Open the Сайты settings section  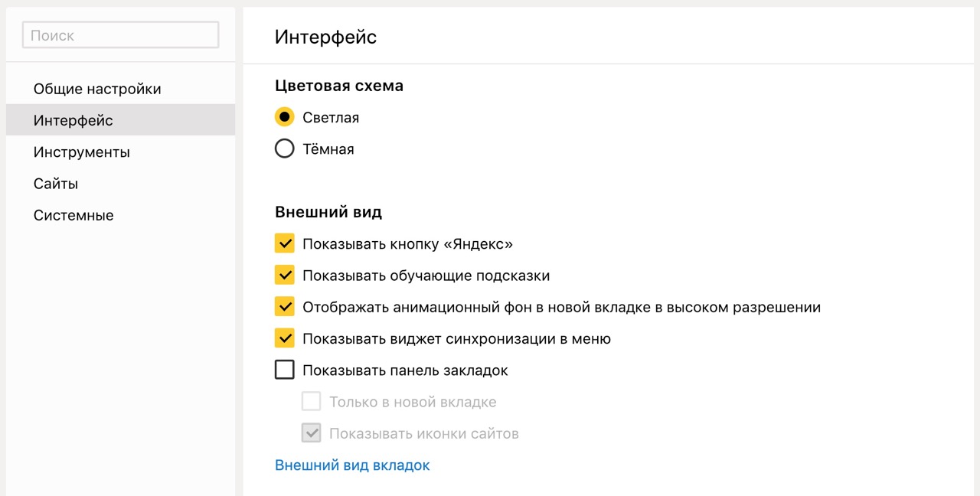click(x=56, y=184)
